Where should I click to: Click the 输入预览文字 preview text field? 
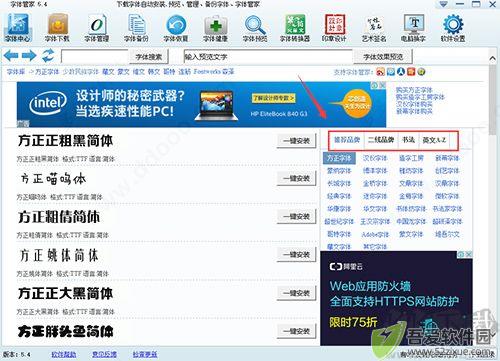point(268,57)
